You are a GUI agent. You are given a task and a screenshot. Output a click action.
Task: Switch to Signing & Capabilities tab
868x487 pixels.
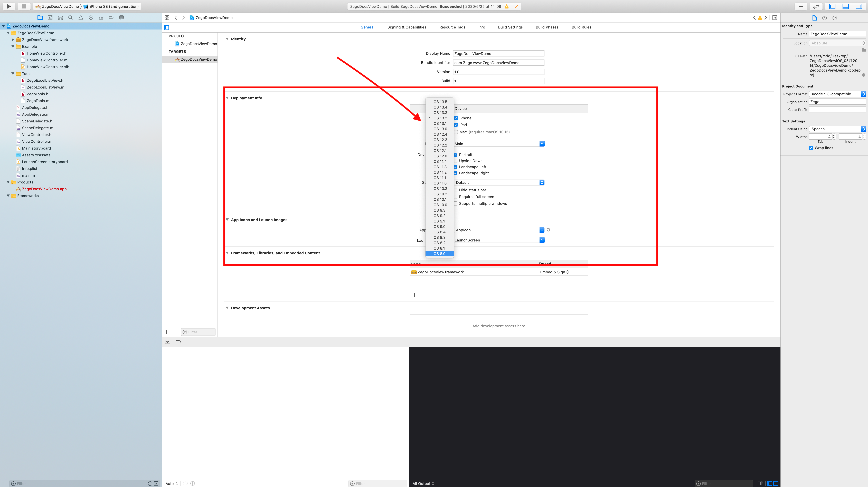[x=407, y=27]
